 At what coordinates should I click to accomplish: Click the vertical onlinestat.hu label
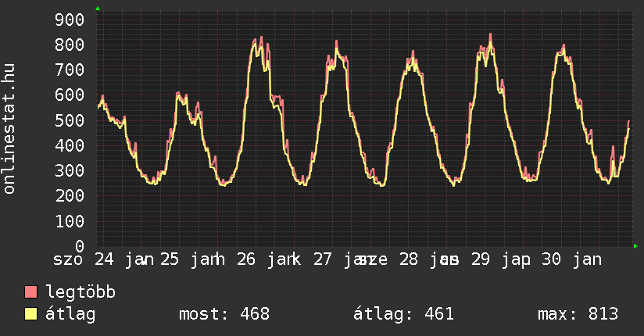coord(9,130)
